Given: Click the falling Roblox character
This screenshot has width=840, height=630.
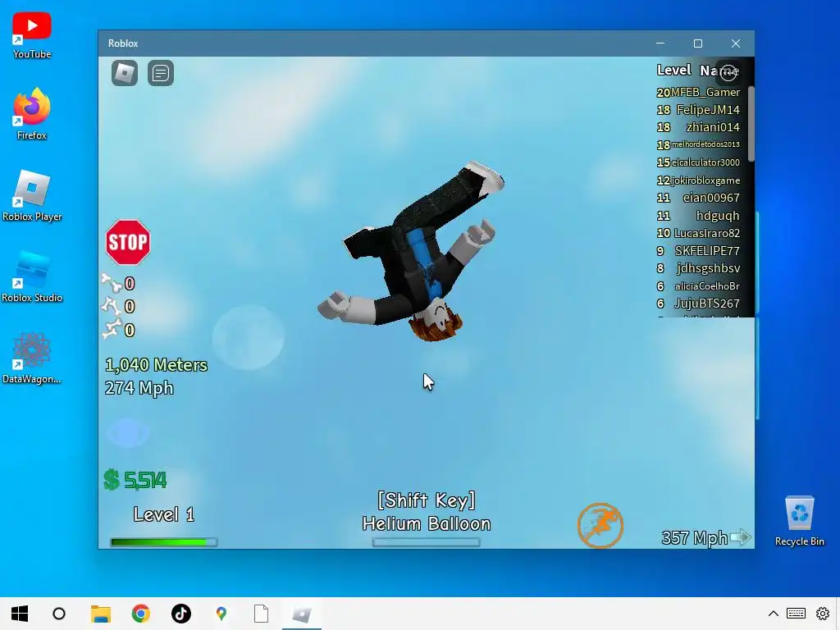Looking at the screenshot, I should pyautogui.click(x=413, y=252).
